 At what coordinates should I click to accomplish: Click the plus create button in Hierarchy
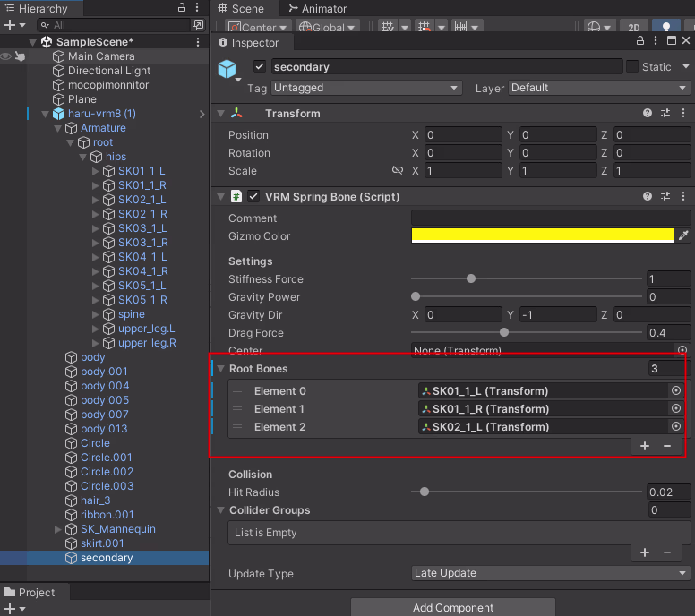coord(10,25)
